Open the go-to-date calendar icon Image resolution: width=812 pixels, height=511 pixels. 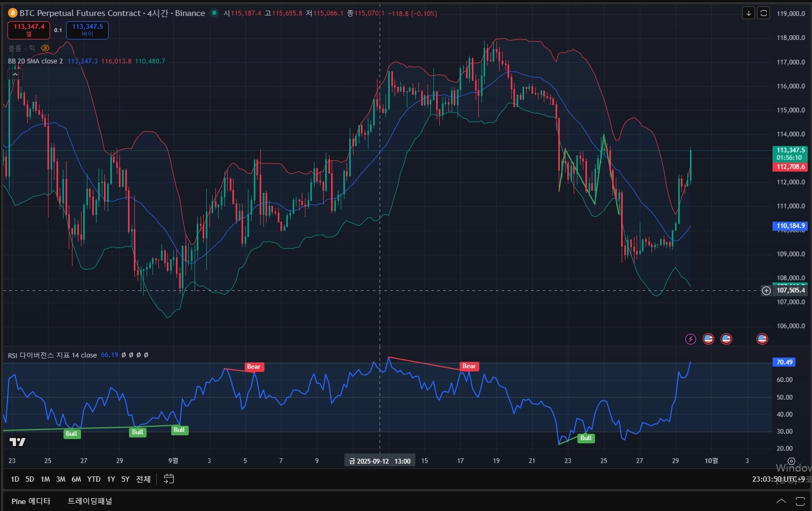point(168,479)
